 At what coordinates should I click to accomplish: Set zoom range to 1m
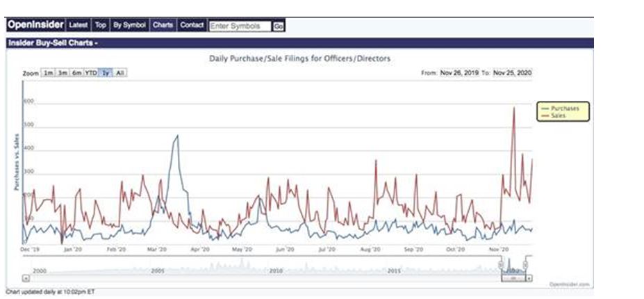tap(48, 73)
